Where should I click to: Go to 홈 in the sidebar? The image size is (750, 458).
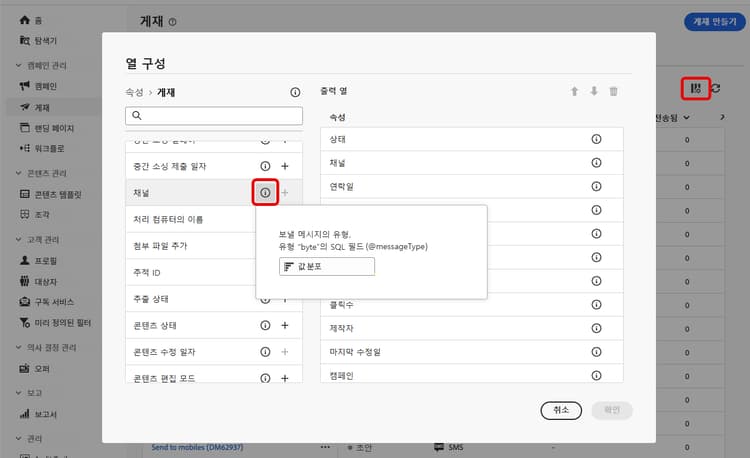(31, 20)
